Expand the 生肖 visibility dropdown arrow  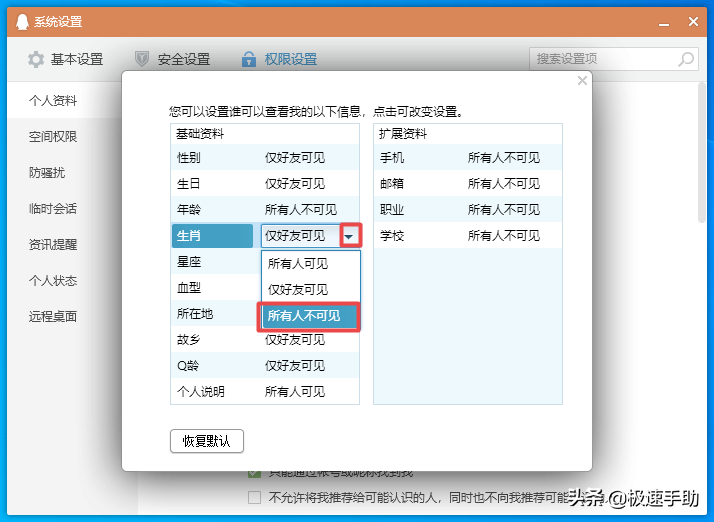350,236
